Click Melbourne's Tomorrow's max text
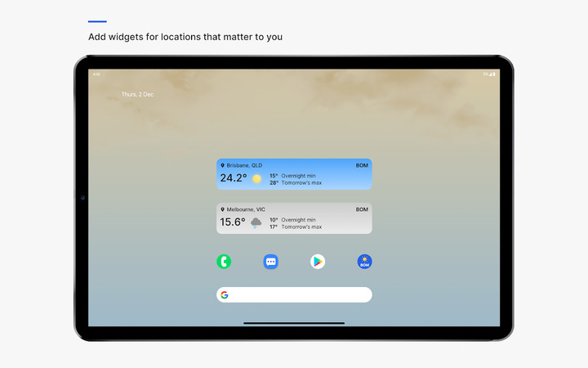 coord(301,227)
